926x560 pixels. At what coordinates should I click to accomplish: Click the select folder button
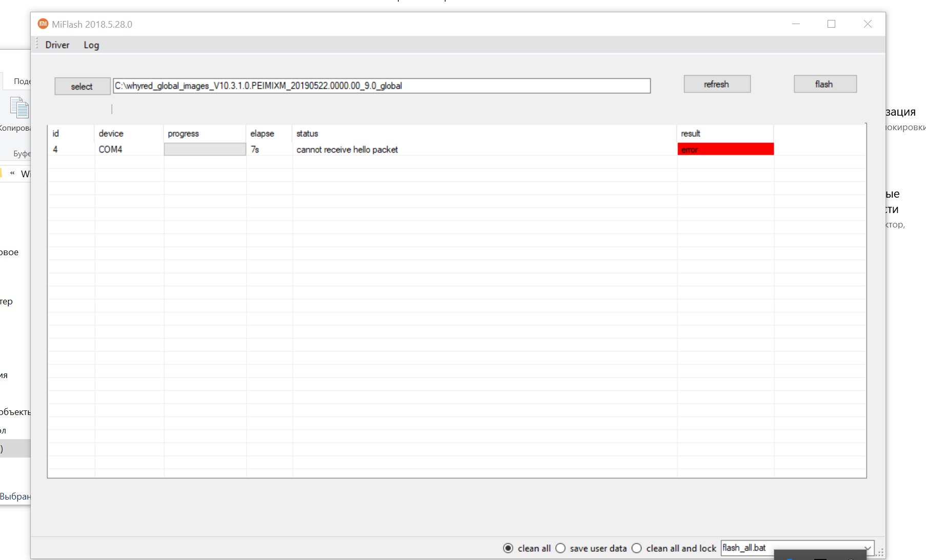(82, 86)
